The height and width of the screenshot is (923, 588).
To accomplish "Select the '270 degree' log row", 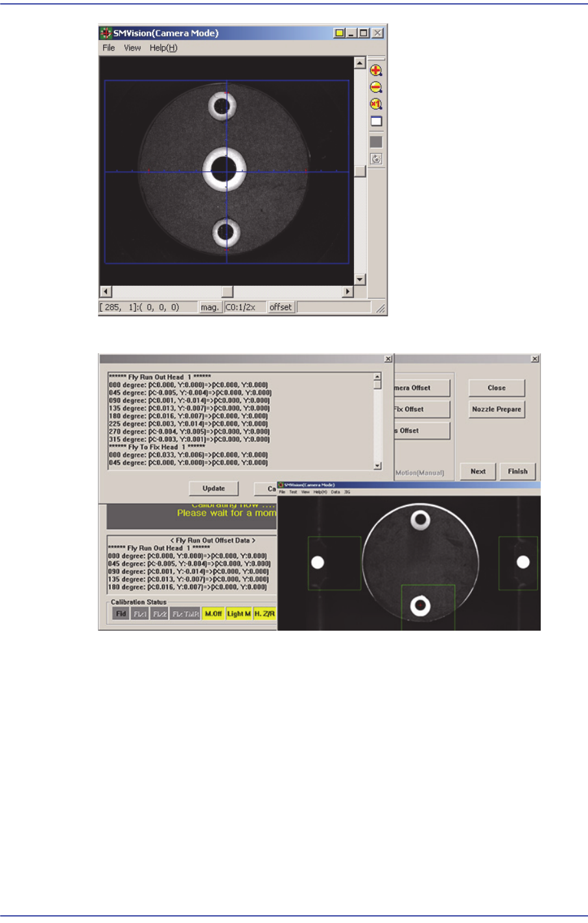I will [x=189, y=432].
